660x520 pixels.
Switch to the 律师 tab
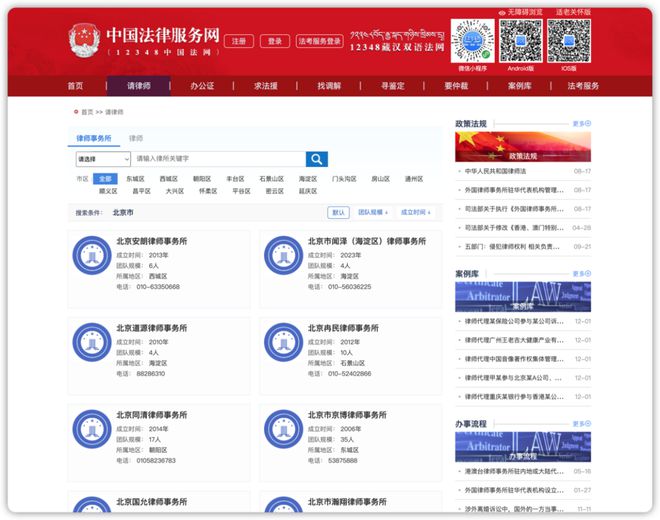[x=136, y=138]
